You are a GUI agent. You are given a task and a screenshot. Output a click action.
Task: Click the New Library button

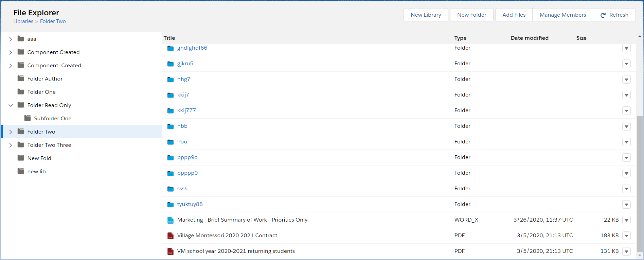click(x=426, y=15)
